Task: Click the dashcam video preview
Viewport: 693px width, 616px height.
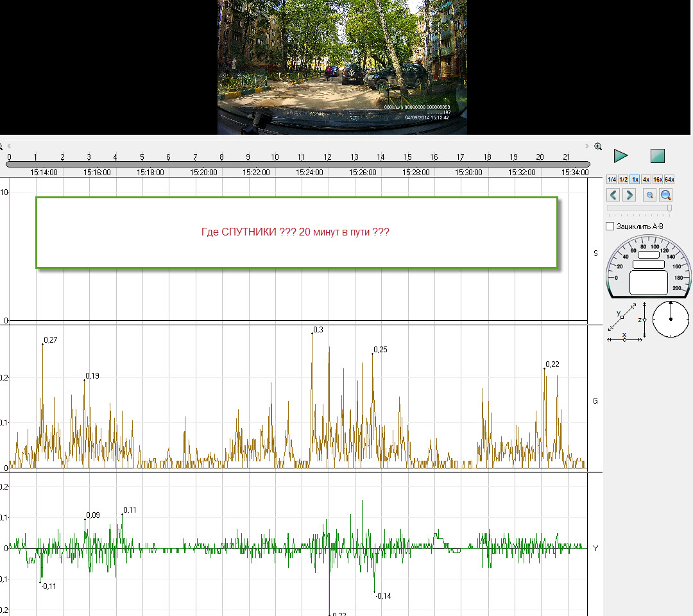Action: 341,67
